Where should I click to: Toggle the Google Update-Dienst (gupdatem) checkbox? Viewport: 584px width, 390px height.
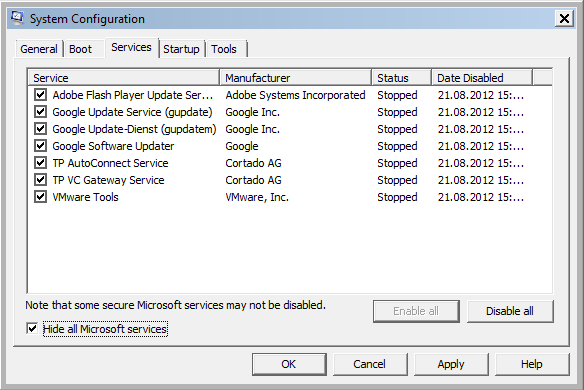click(40, 129)
